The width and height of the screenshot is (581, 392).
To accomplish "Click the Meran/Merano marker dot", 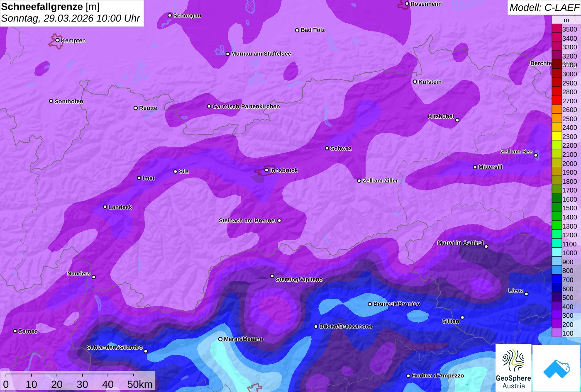I will coord(220,339).
